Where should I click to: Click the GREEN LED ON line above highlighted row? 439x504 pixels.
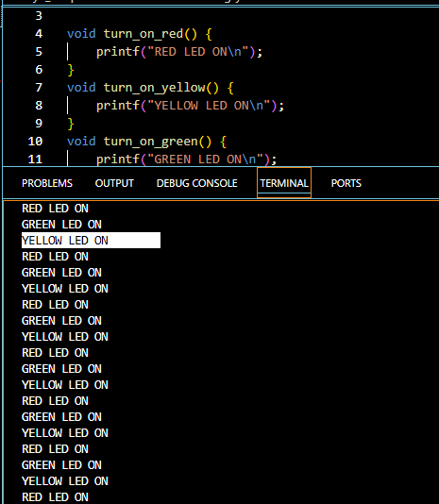pyautogui.click(x=61, y=225)
